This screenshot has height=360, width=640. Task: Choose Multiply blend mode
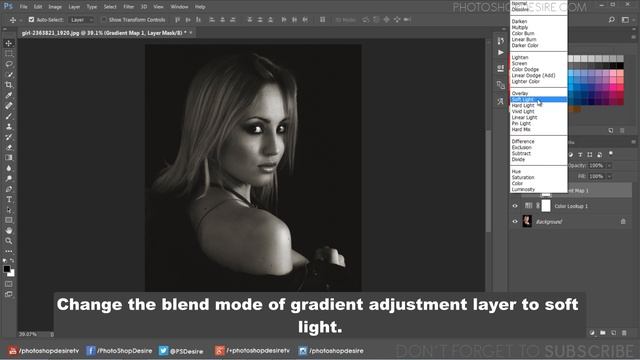coord(539,27)
